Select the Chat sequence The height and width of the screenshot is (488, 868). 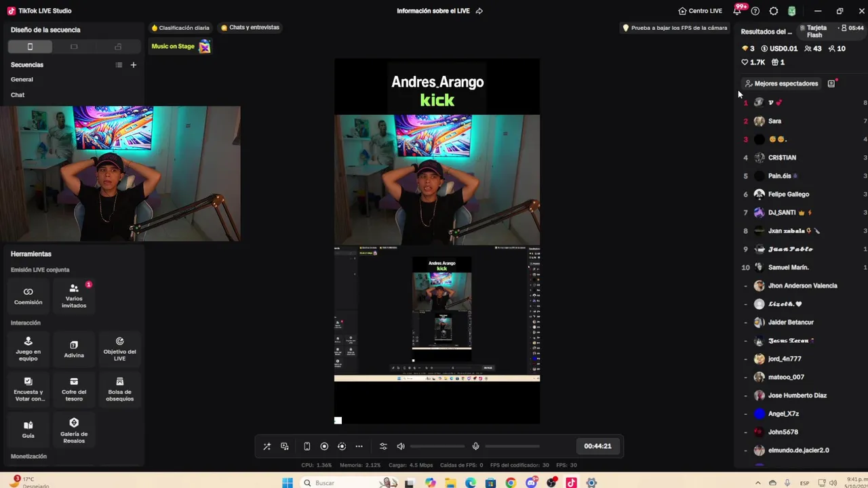click(18, 95)
